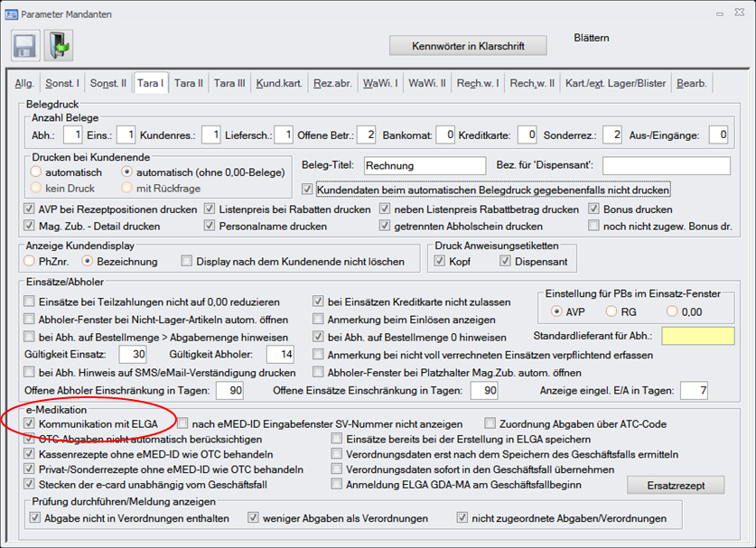The image size is (756, 548).
Task: Select the PhZnr. radio option
Action: [30, 261]
